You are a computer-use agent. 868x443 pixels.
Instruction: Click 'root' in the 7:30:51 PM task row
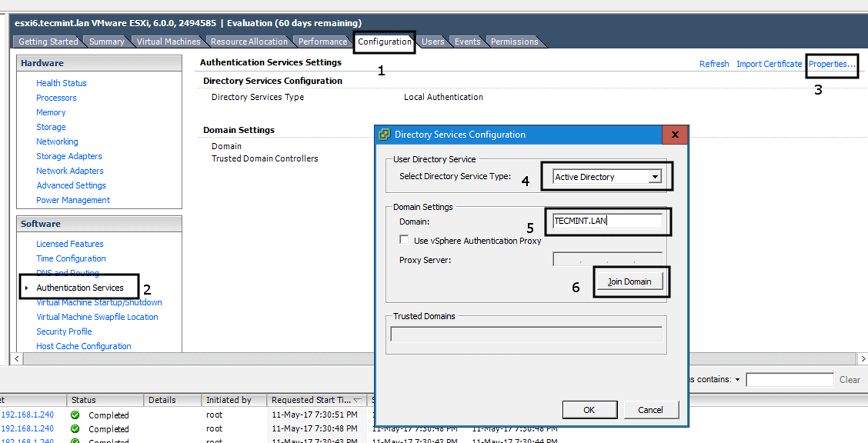pos(214,415)
